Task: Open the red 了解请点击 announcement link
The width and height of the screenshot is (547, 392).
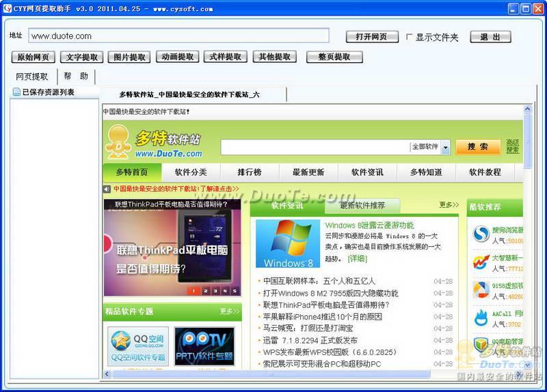Action: [176, 189]
